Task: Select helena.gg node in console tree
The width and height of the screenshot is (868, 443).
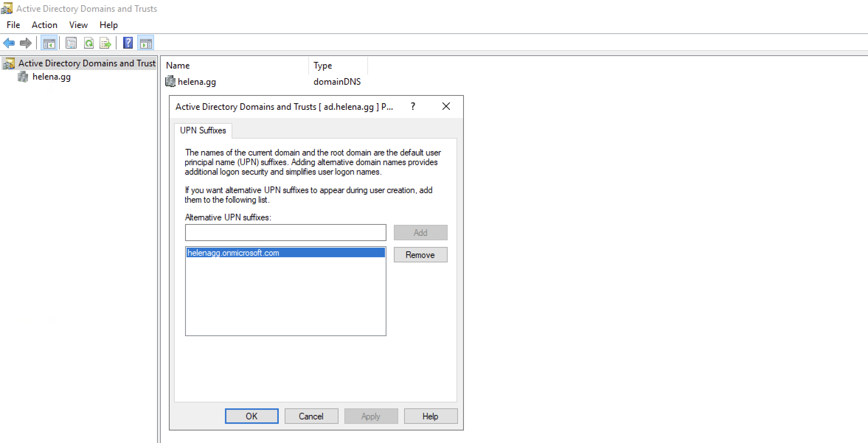Action: [x=51, y=77]
